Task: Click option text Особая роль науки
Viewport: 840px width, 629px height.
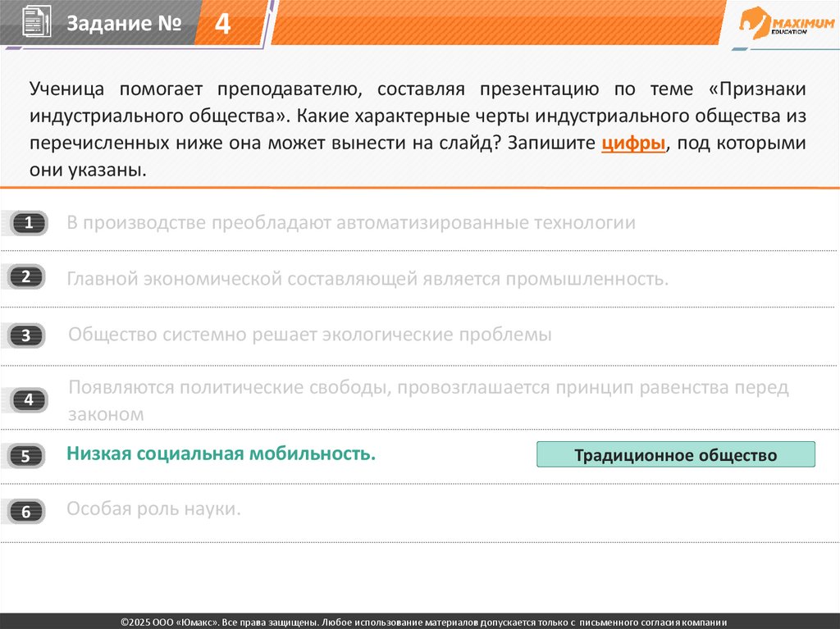Action: 153,508
